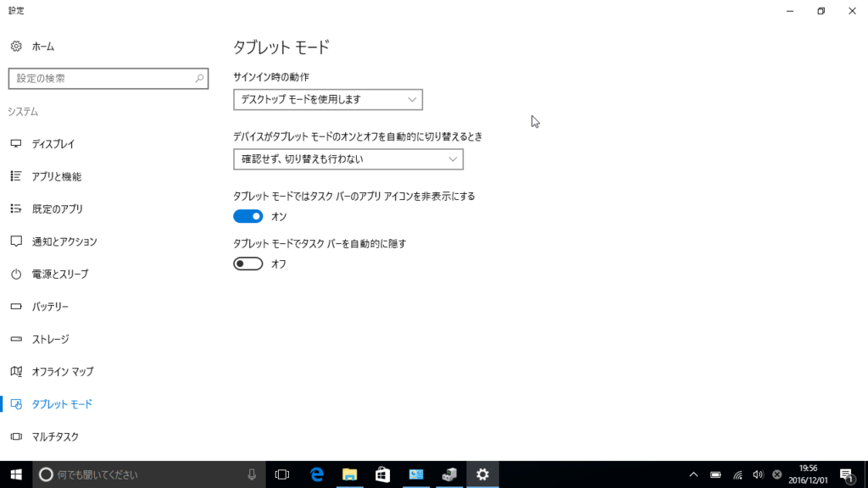Click the ストレージ drive icon
This screenshot has height=488, width=868.
(16, 339)
